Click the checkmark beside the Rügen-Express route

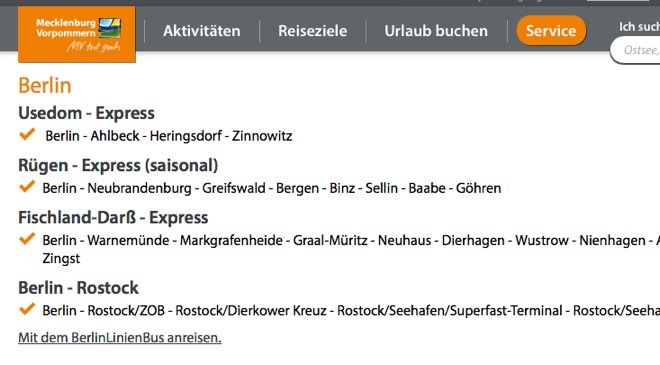pyautogui.click(x=27, y=186)
